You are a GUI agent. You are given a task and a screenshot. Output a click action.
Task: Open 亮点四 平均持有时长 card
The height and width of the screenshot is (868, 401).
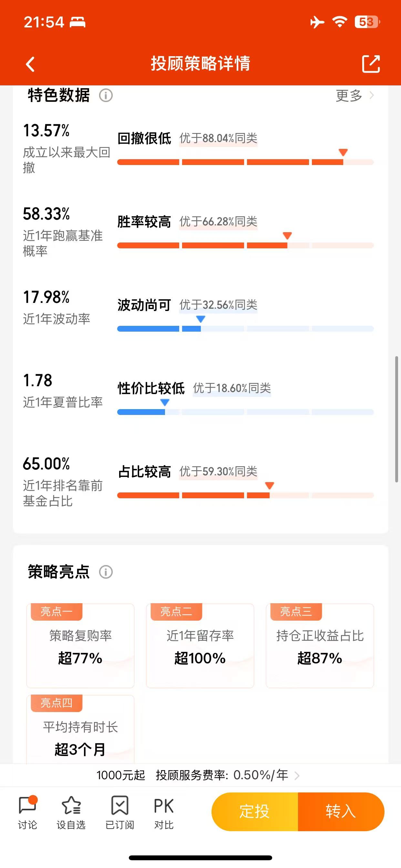click(x=80, y=729)
